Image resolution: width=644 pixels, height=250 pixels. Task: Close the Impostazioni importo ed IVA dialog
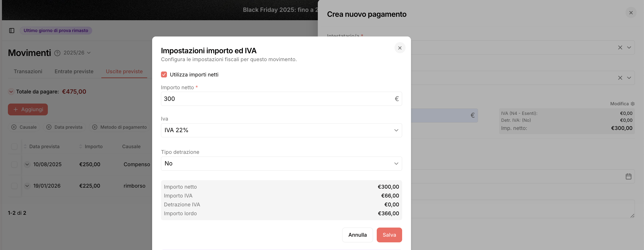(400, 48)
